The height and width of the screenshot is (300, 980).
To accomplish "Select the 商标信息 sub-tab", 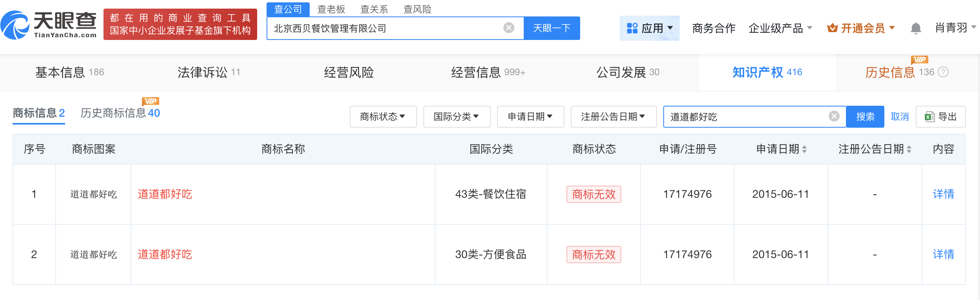I will pyautogui.click(x=38, y=113).
